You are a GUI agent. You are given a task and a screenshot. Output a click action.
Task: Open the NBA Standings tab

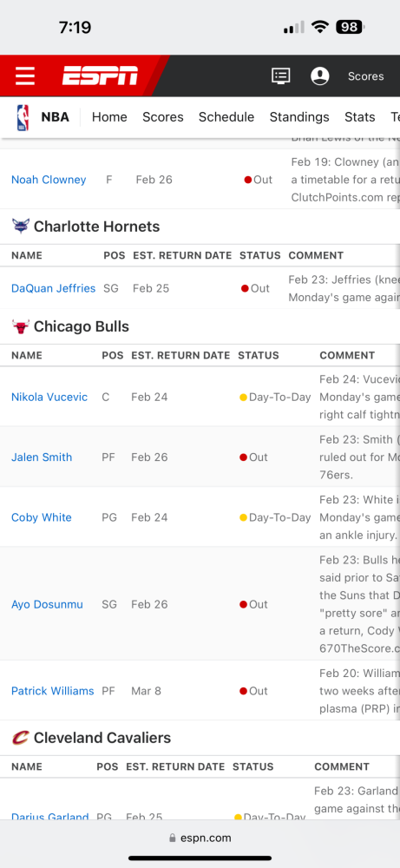click(299, 117)
